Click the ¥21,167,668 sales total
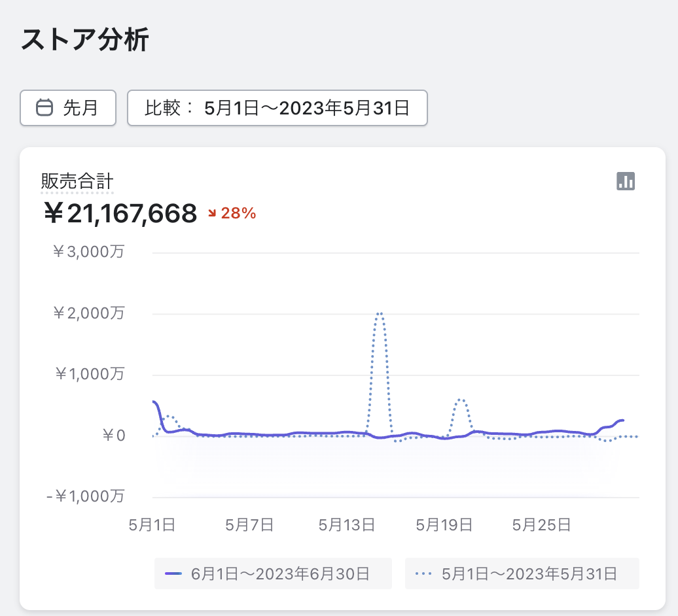 coord(120,213)
